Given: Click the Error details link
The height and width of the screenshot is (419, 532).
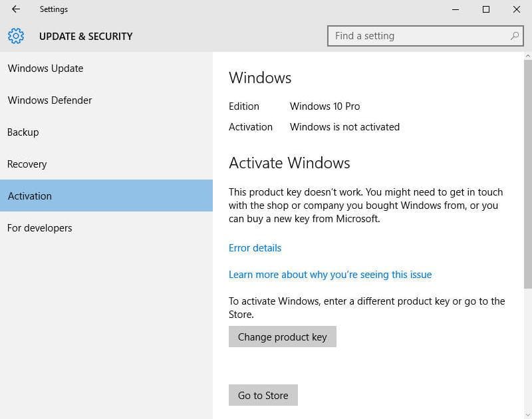Looking at the screenshot, I should (255, 248).
